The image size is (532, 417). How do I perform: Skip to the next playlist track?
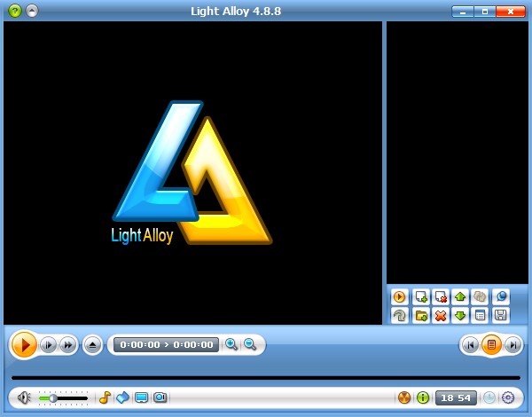(512, 345)
